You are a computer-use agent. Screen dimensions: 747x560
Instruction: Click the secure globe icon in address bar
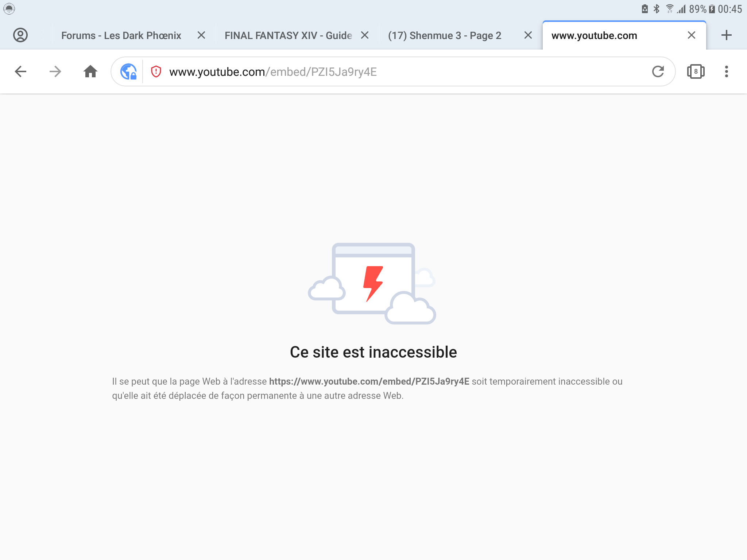128,71
